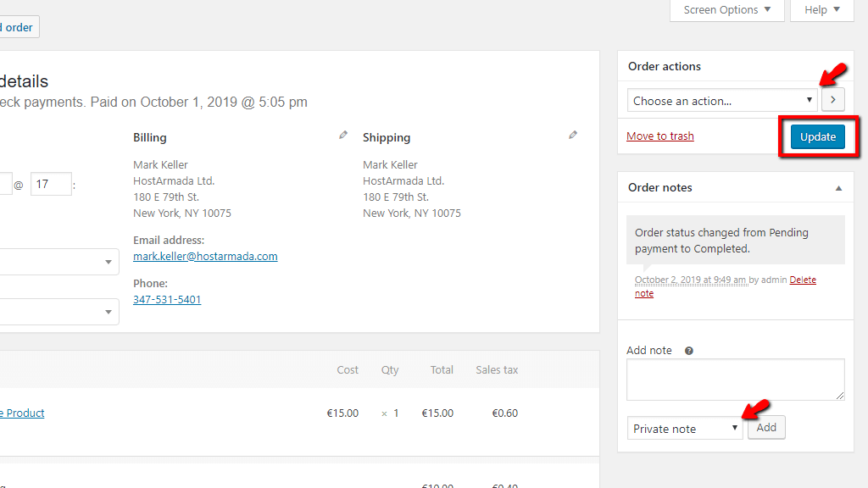Edit shipping address with pencil icon
Image resolution: width=868 pixels, height=488 pixels.
(573, 135)
